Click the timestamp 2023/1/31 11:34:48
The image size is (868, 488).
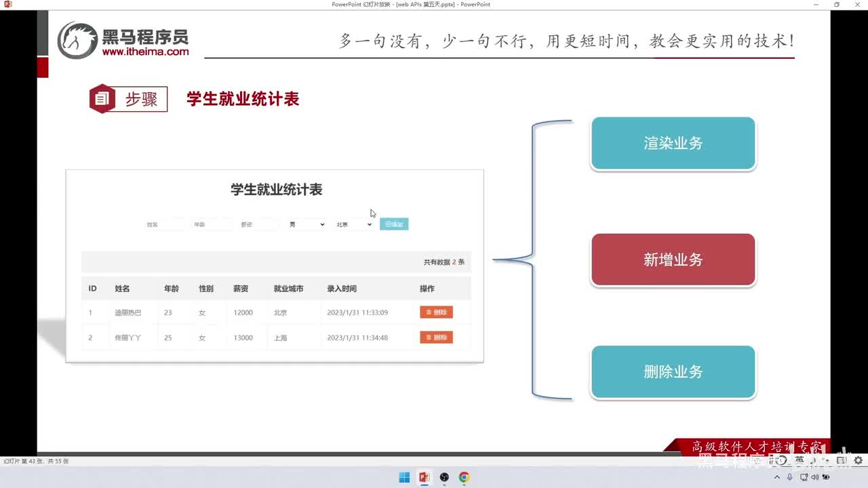[x=357, y=338]
